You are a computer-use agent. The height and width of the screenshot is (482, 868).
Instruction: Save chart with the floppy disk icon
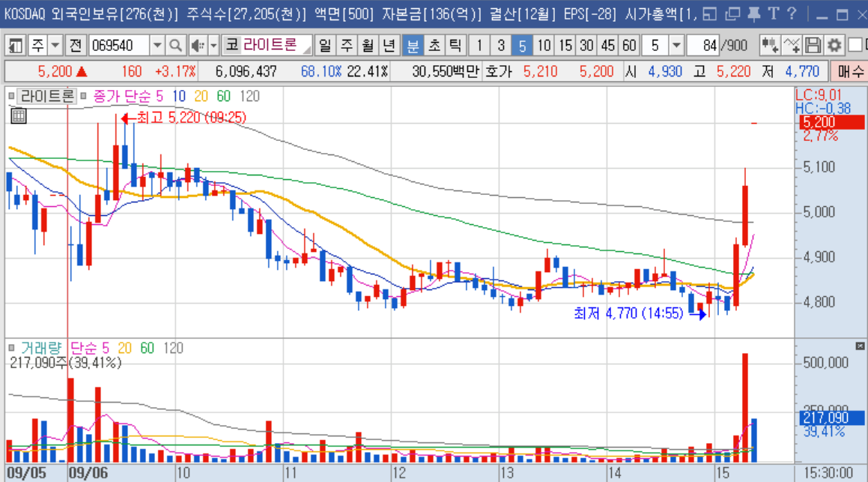(813, 46)
